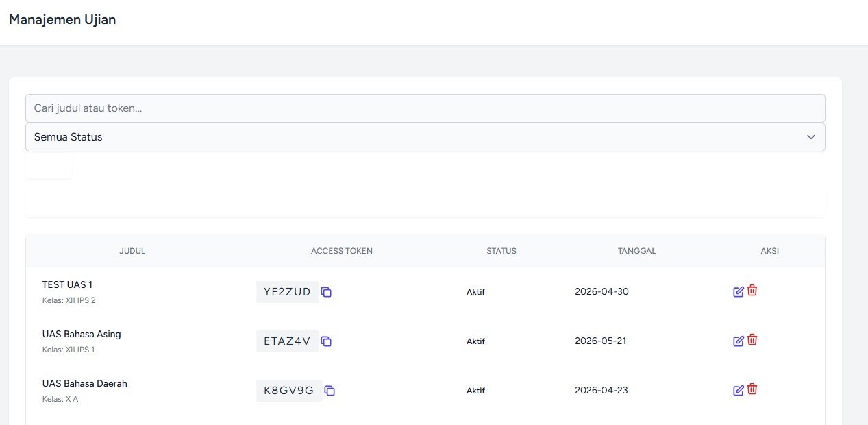Select the Manajemen Ujian page heading
This screenshot has width=868, height=425.
62,20
